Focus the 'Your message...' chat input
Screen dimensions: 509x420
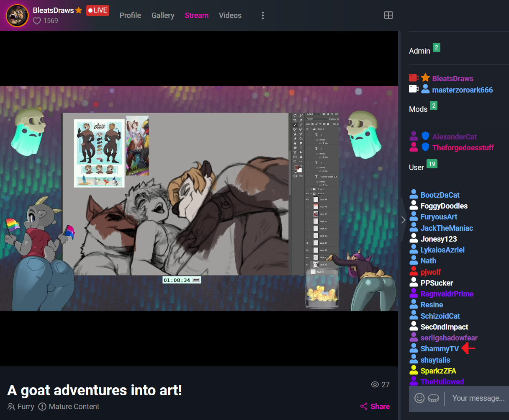(478, 398)
